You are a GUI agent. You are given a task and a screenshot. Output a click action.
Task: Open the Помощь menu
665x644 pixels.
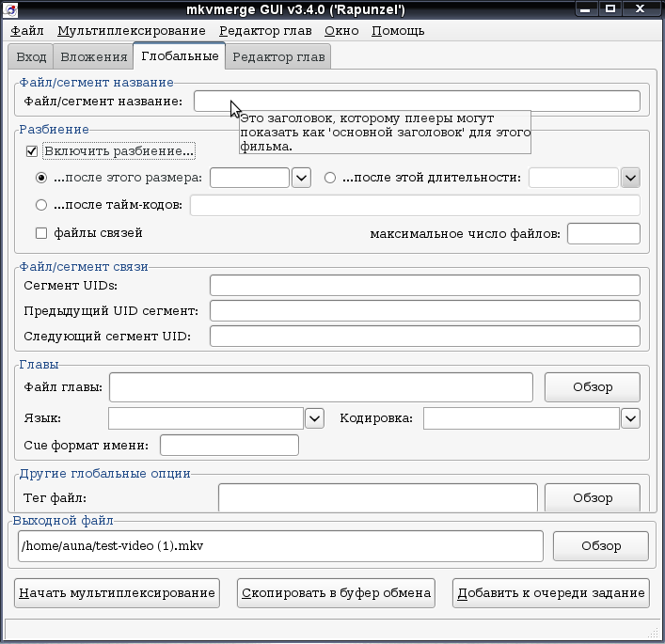[398, 31]
